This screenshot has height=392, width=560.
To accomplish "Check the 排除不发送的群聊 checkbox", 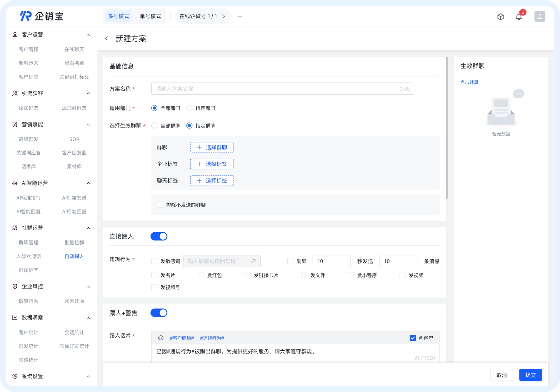I will click(x=160, y=205).
